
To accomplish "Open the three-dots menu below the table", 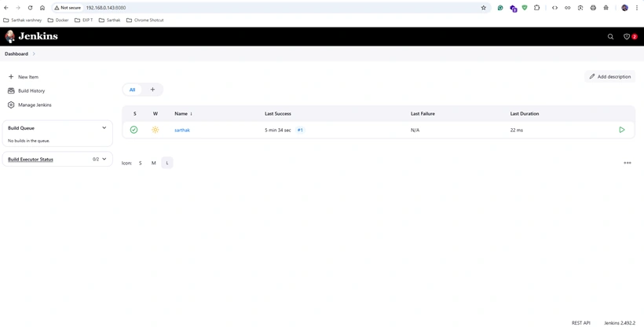I will 628,163.
